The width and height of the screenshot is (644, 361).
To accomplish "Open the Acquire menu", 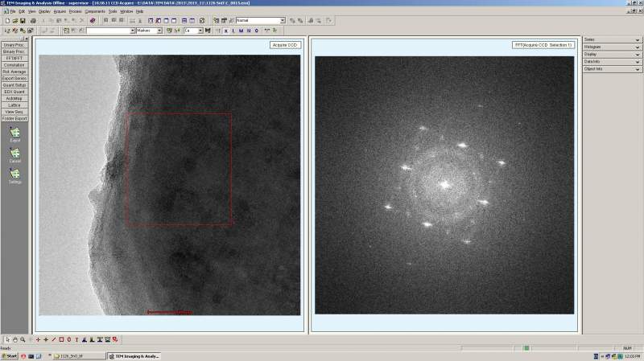I will [60, 11].
